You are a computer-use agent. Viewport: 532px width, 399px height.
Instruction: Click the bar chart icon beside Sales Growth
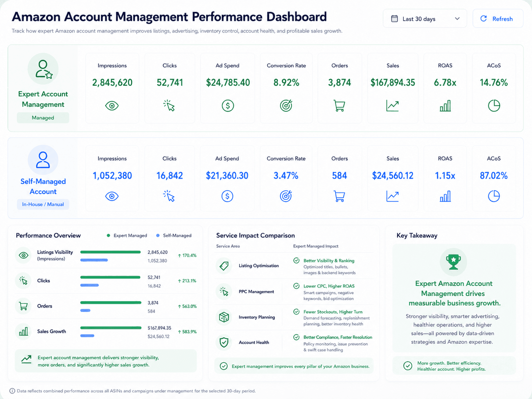point(24,331)
